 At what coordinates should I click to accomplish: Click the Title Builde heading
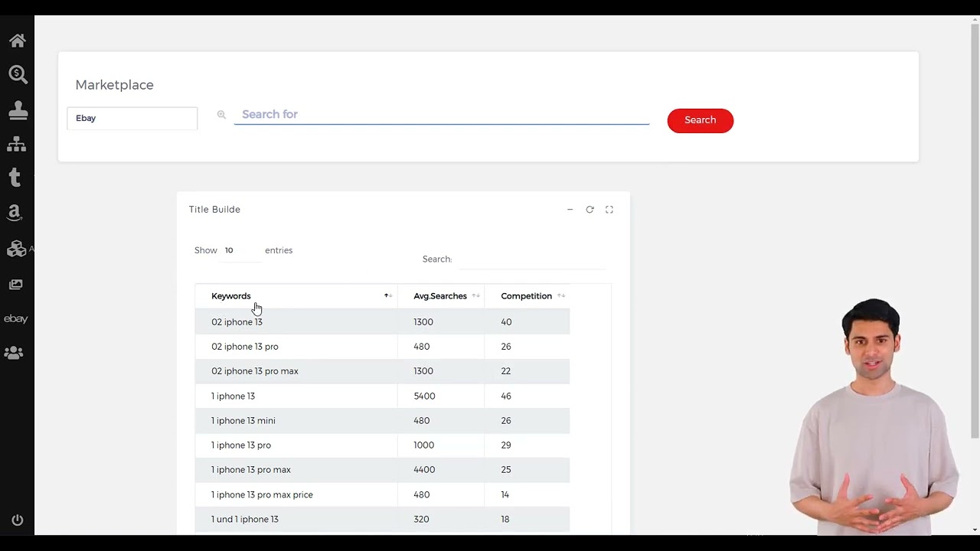coord(214,210)
